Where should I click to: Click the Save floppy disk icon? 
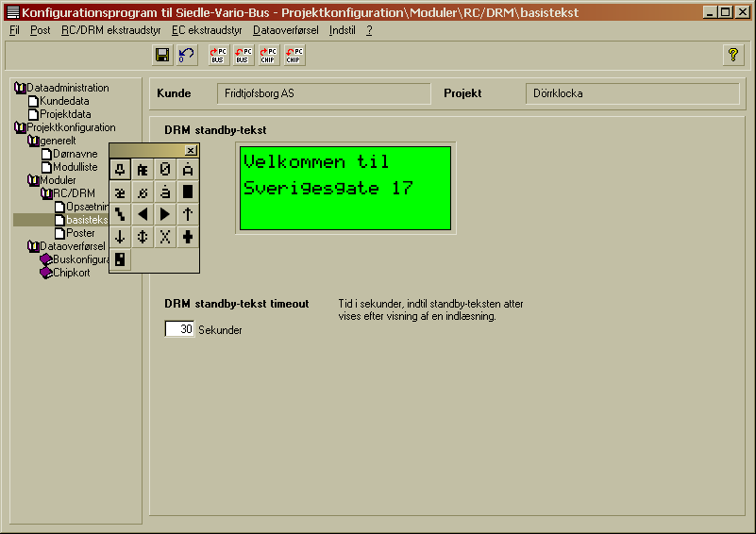click(162, 55)
